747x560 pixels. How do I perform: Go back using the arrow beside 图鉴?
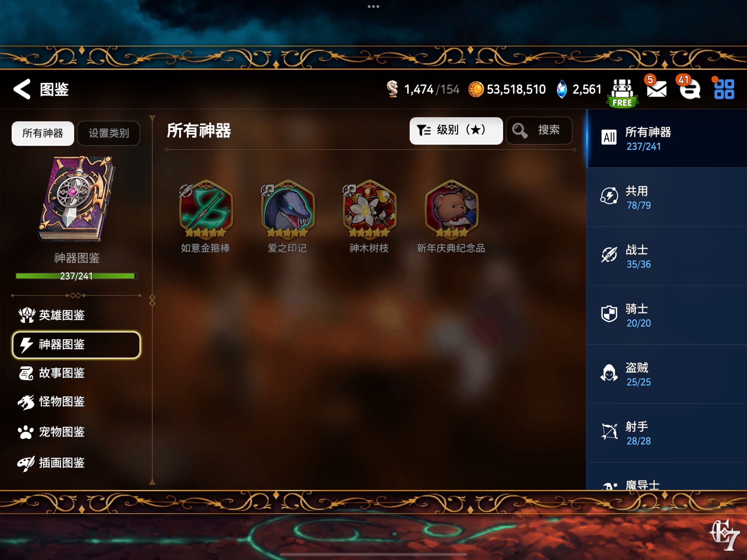22,89
